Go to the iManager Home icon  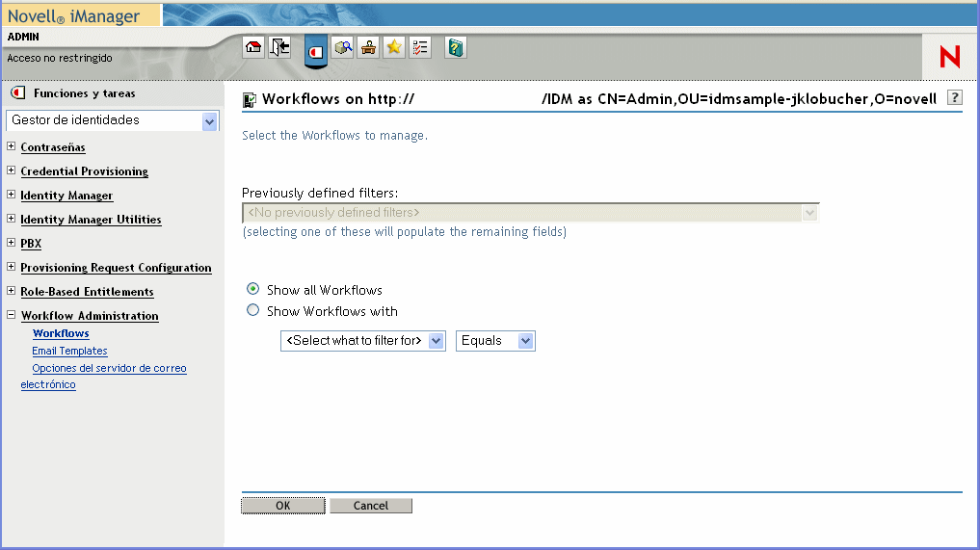click(253, 47)
